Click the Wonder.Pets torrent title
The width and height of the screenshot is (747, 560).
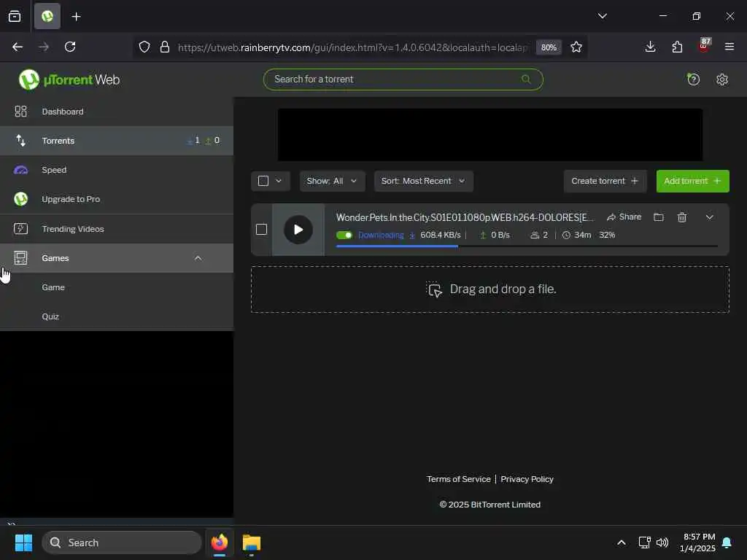click(465, 217)
